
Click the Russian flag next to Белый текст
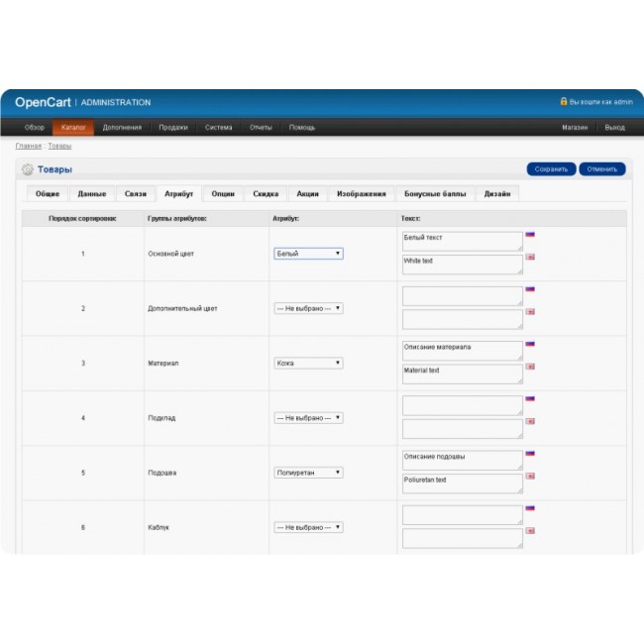[x=530, y=235]
